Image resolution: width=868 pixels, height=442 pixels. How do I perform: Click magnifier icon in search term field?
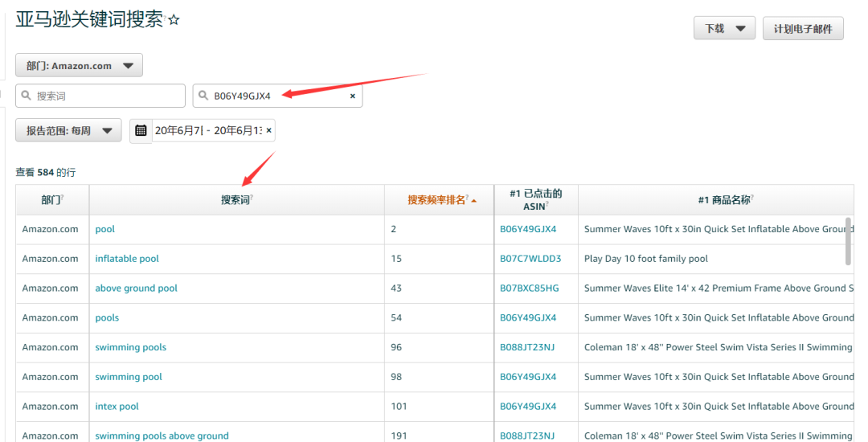[x=27, y=96]
